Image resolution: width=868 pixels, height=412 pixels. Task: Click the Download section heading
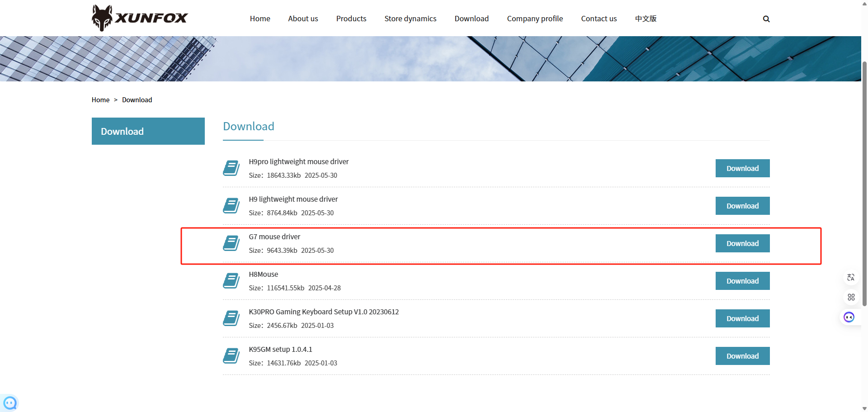pos(249,126)
